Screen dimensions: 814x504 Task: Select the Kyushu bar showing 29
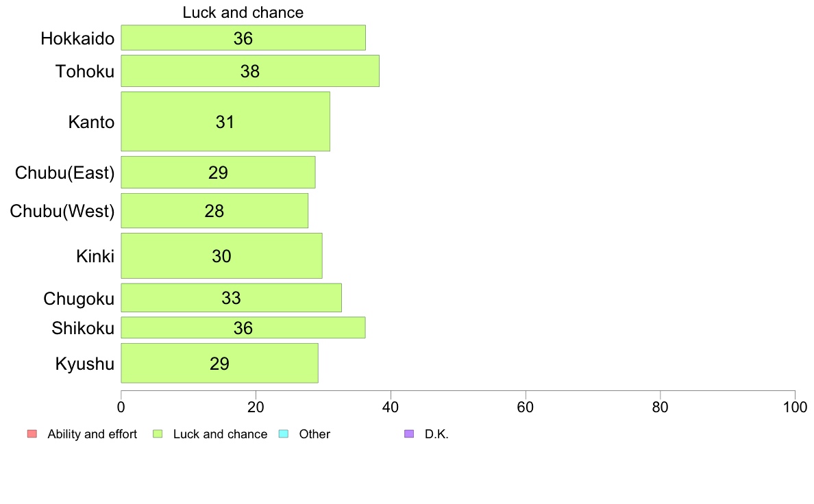point(219,364)
